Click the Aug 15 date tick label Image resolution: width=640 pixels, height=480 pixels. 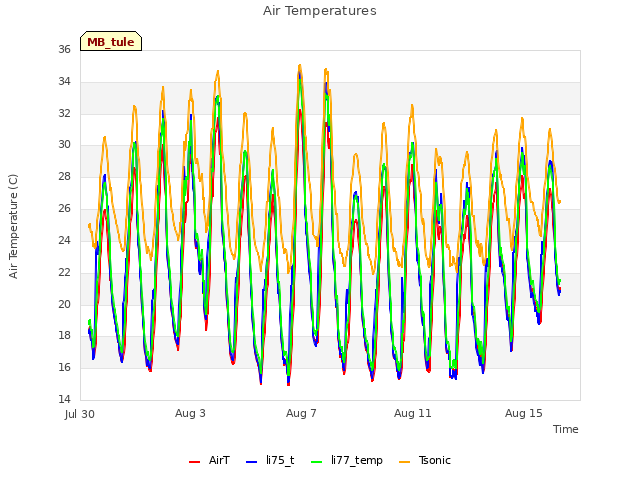524,413
